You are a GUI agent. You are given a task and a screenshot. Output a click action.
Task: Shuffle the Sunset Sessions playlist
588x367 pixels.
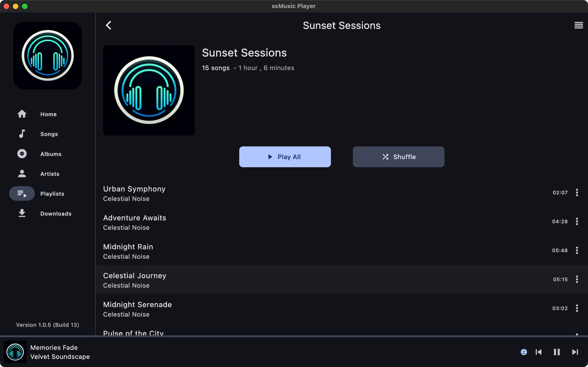pos(398,157)
